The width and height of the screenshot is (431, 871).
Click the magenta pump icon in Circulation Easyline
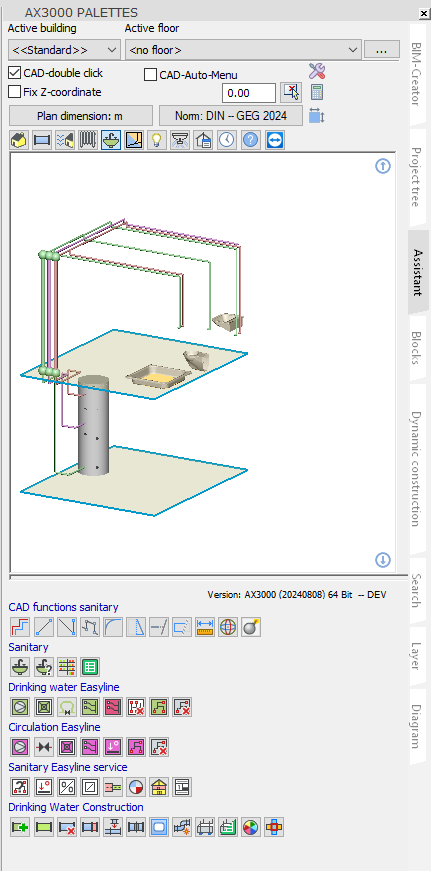point(20,747)
